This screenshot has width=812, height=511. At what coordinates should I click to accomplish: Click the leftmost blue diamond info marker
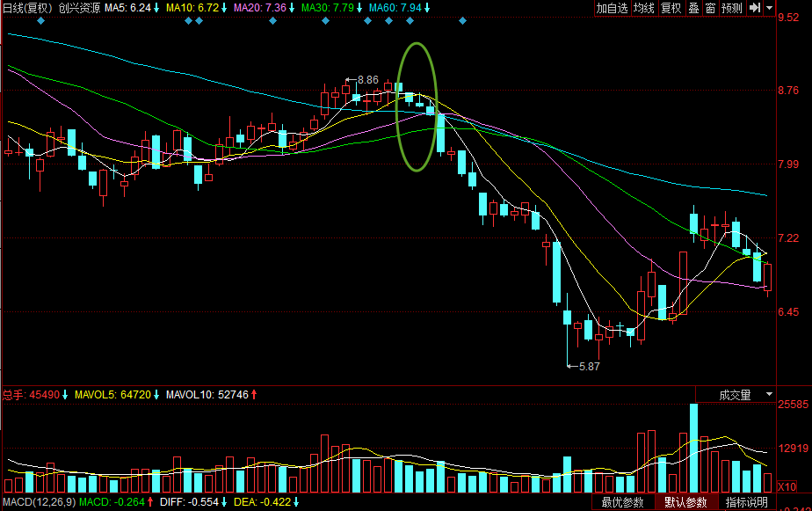click(41, 21)
